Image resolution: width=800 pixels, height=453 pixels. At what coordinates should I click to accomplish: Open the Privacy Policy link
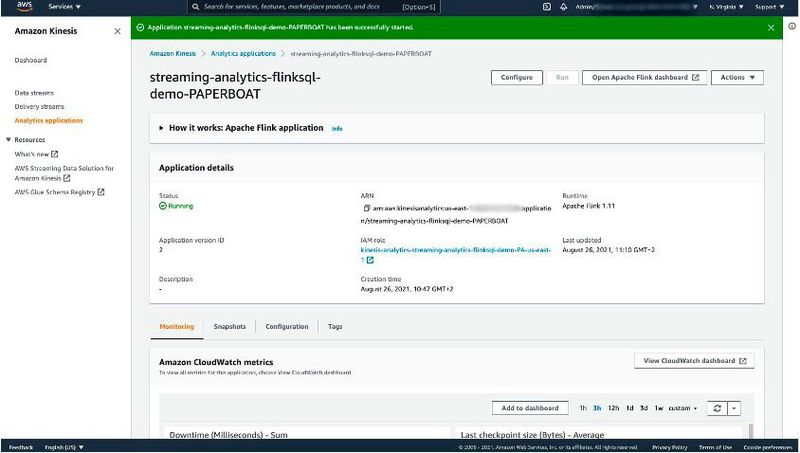click(669, 447)
